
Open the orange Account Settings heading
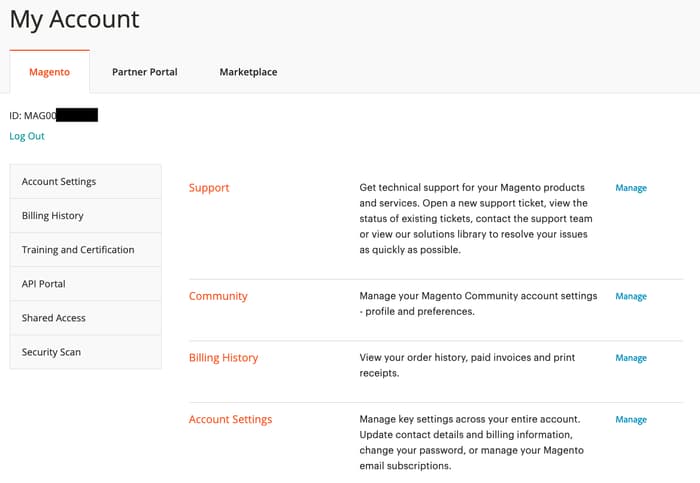tap(230, 420)
